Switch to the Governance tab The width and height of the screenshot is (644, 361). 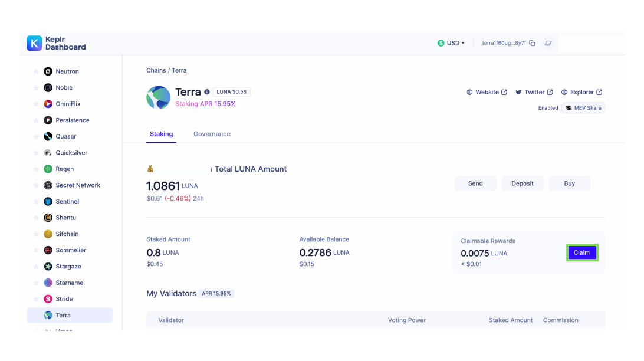click(x=212, y=134)
